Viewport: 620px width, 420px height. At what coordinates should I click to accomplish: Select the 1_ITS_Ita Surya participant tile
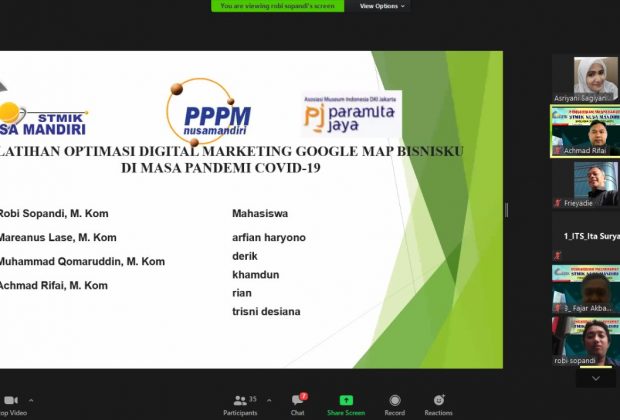(586, 236)
